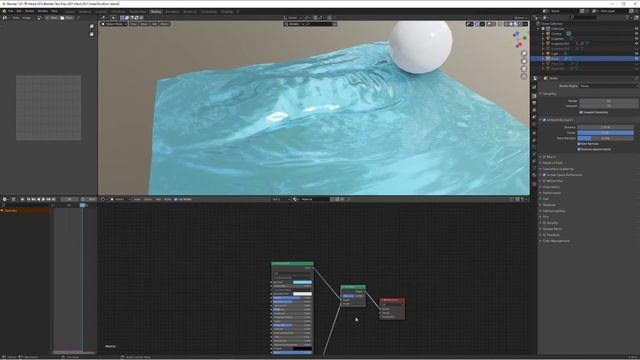Toggle the Bent Normals checkbox
Image resolution: width=640 pixels, height=360 pixels.
click(579, 144)
